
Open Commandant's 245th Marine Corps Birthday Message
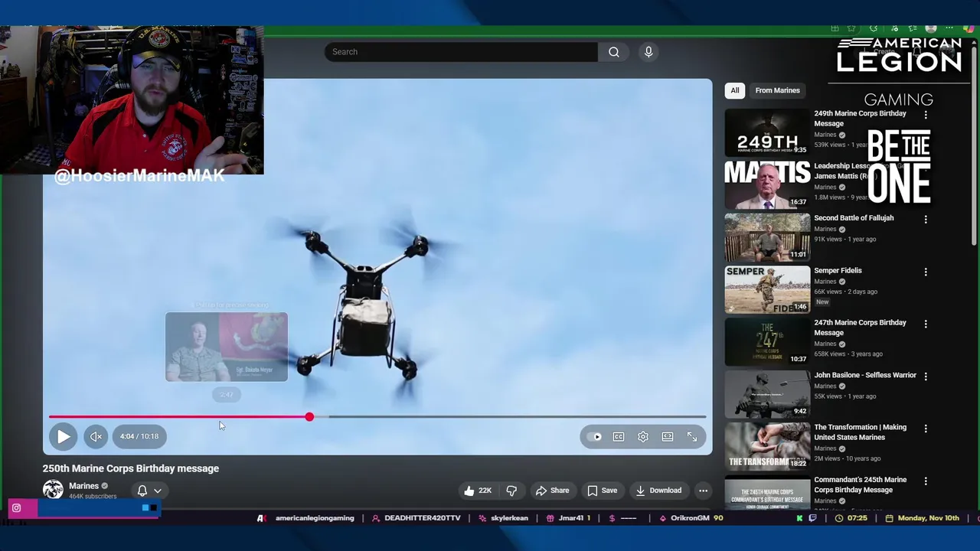coord(860,484)
